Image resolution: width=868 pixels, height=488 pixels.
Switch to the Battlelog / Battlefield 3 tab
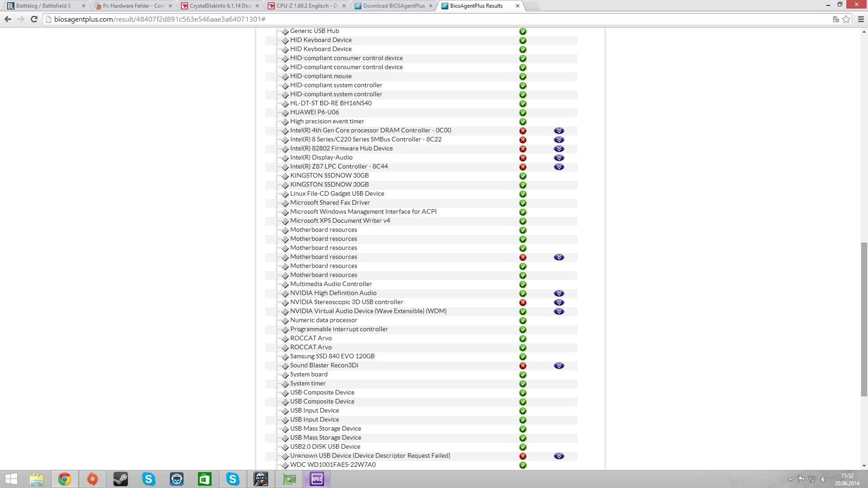pos(43,6)
